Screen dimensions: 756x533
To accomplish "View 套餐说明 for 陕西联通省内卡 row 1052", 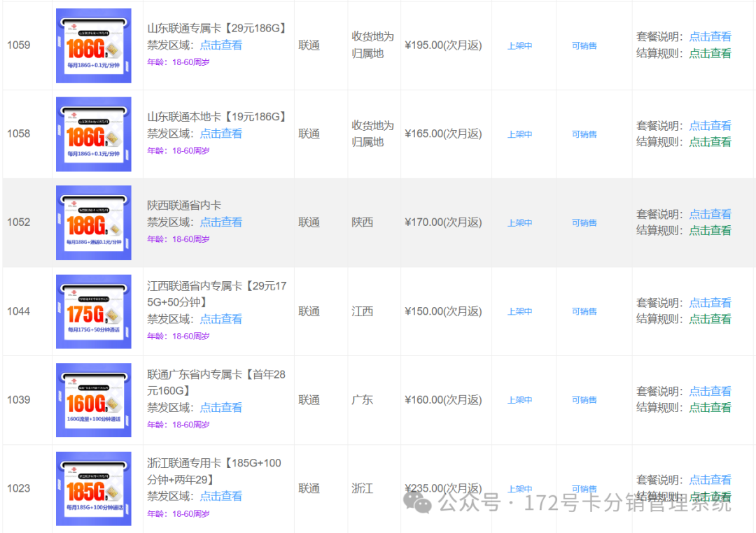I will [x=710, y=214].
